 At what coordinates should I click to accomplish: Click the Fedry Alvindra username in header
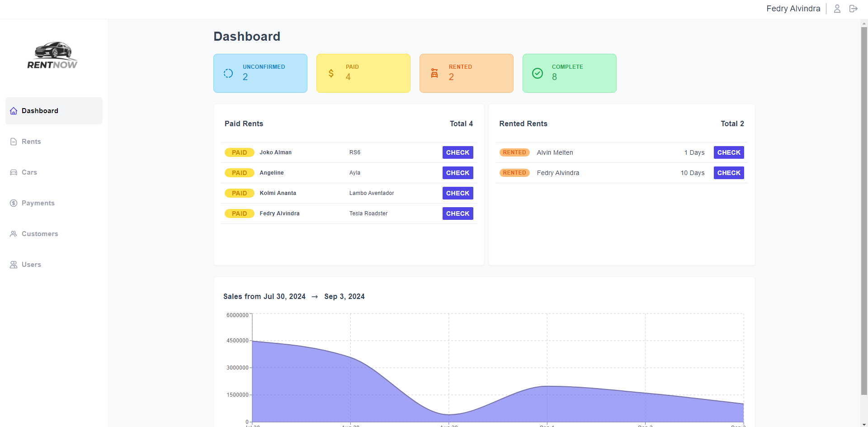pyautogui.click(x=793, y=9)
